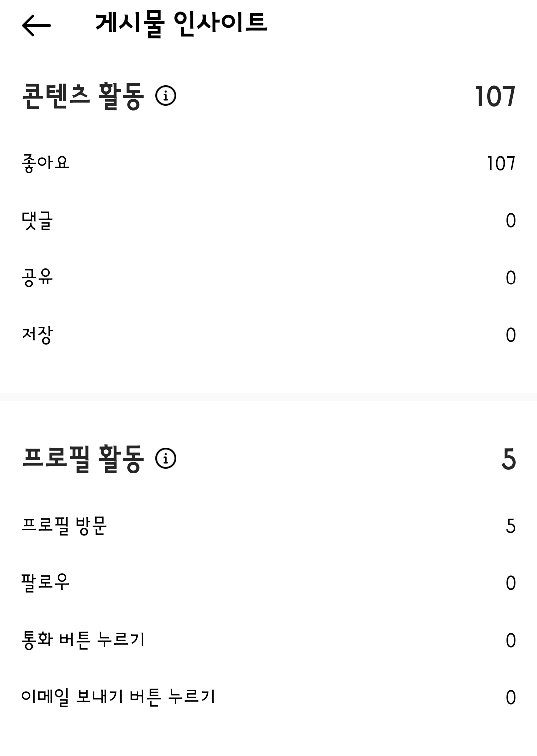Open info icon next to 콘텐츠 활동
The height and width of the screenshot is (756, 537).
[x=166, y=95]
